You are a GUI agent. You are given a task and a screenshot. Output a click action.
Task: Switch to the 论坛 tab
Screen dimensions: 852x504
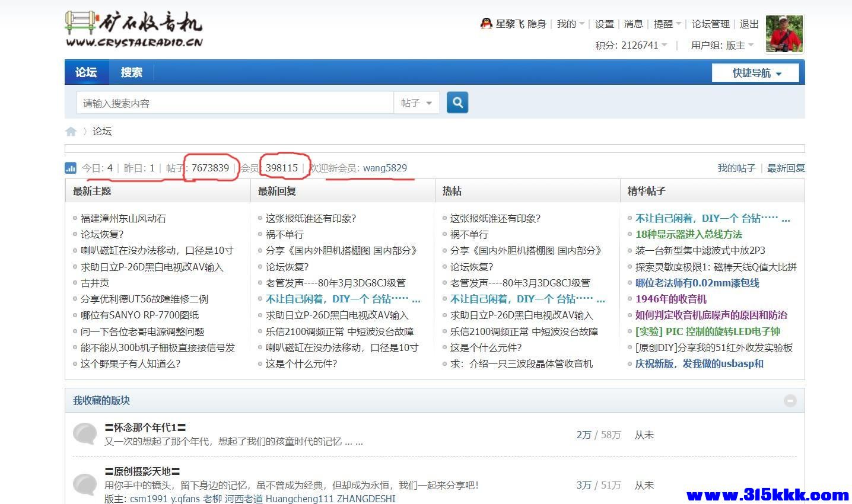point(86,72)
